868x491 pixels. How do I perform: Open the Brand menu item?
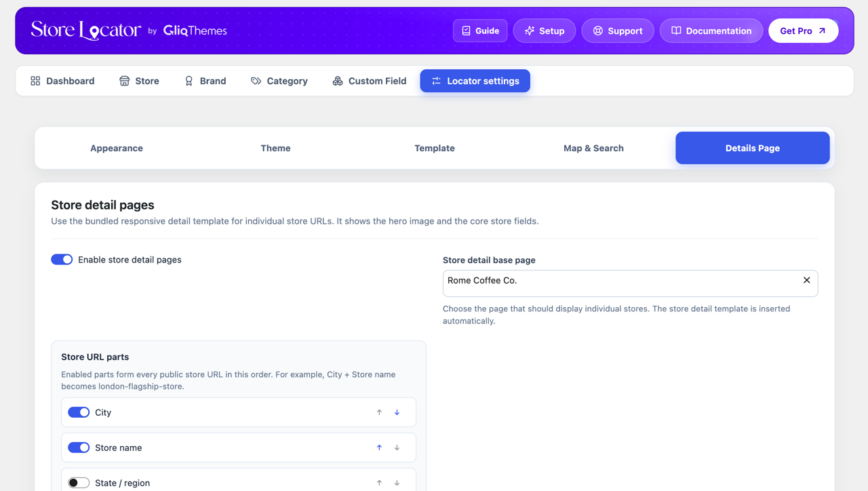coord(205,81)
